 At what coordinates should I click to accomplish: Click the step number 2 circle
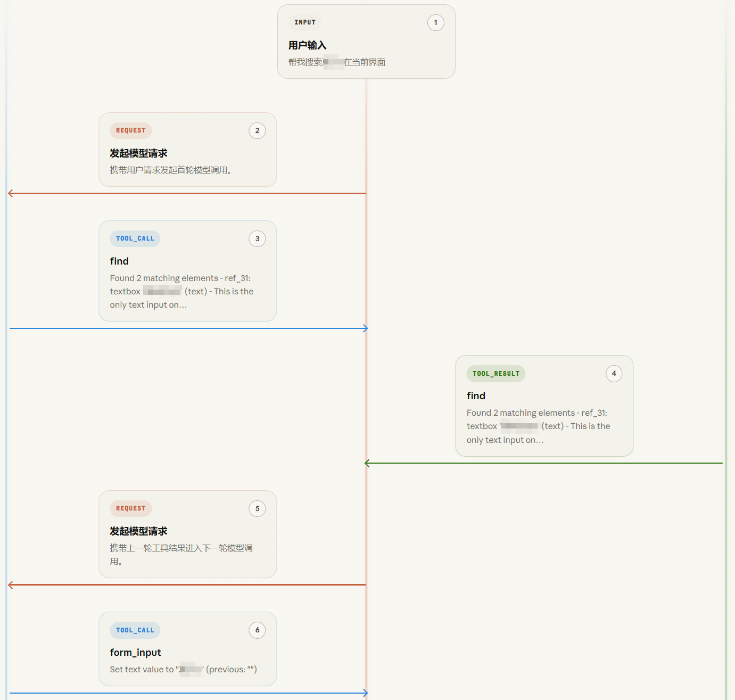257,130
